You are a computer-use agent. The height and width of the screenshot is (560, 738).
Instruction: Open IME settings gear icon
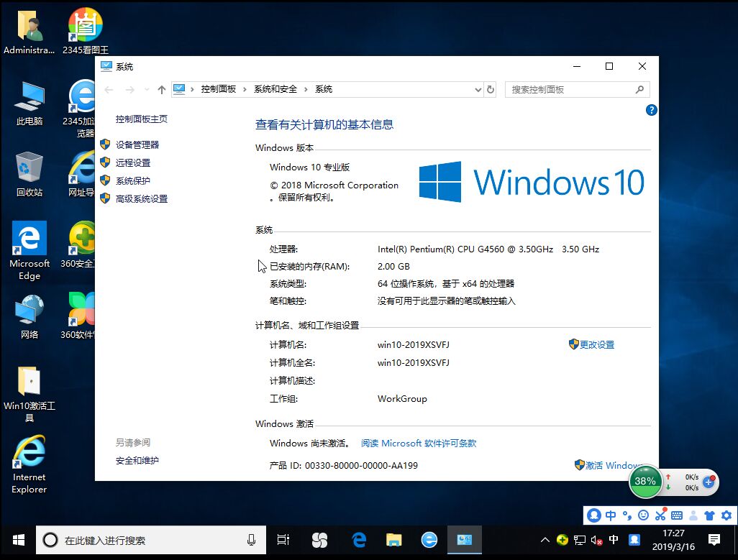point(726,515)
